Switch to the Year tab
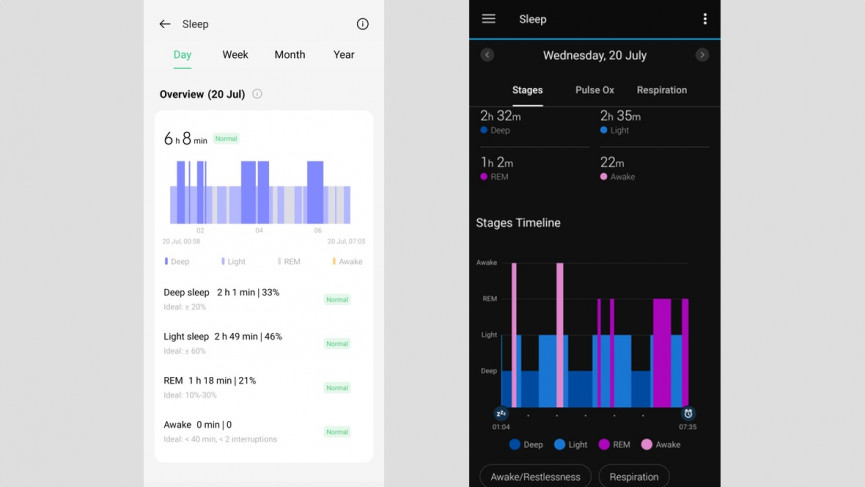 click(344, 55)
